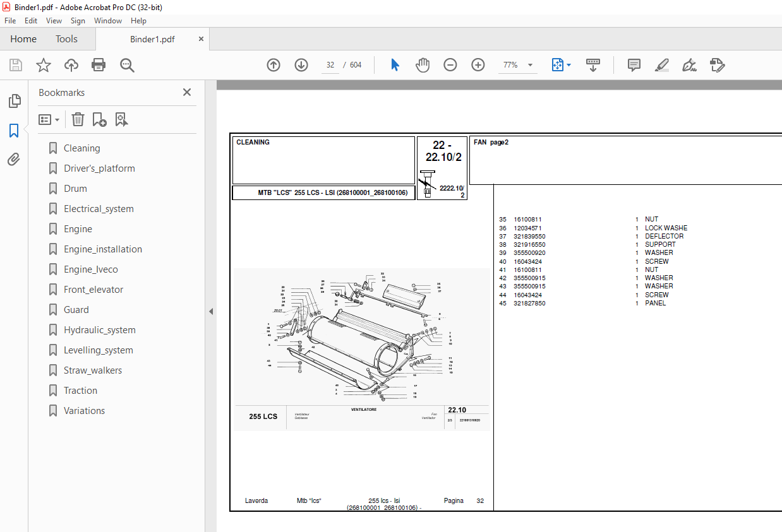The height and width of the screenshot is (532, 782).
Task: Find the current bookmark icon
Action: 122,119
